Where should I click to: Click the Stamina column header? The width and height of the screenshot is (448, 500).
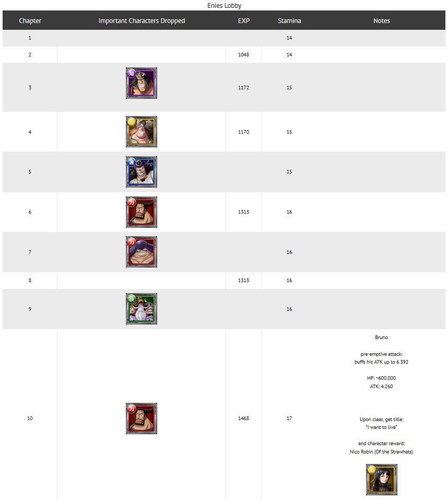(289, 21)
